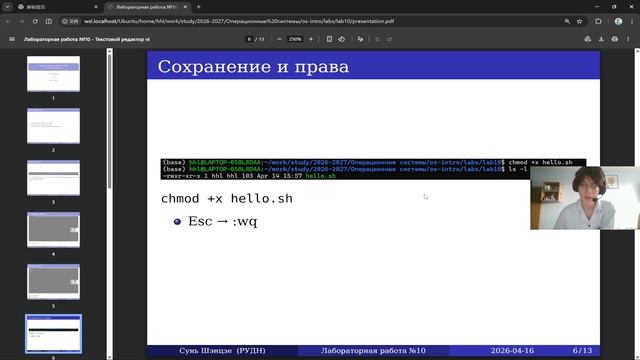Open PDF viewer more actions menu
The image size is (640, 360).
628,39
